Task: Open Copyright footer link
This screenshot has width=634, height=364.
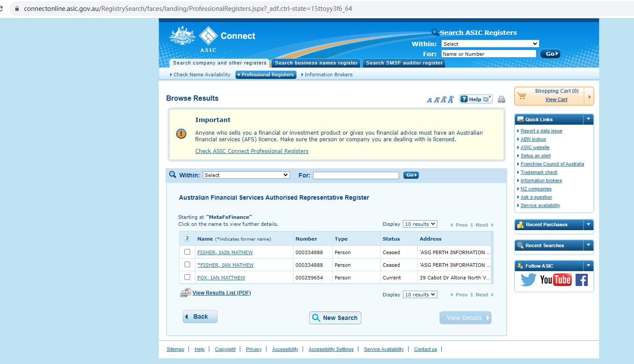Action: pos(225,349)
